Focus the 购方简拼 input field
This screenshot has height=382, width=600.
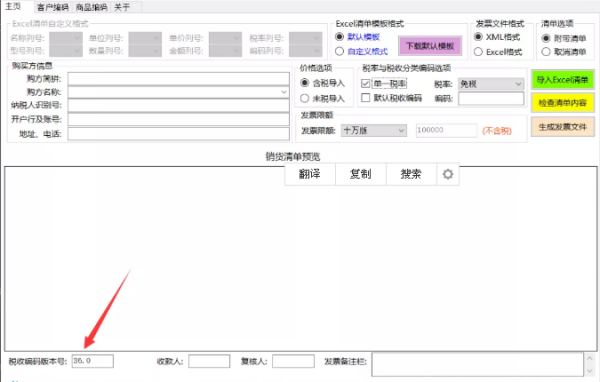pos(178,79)
